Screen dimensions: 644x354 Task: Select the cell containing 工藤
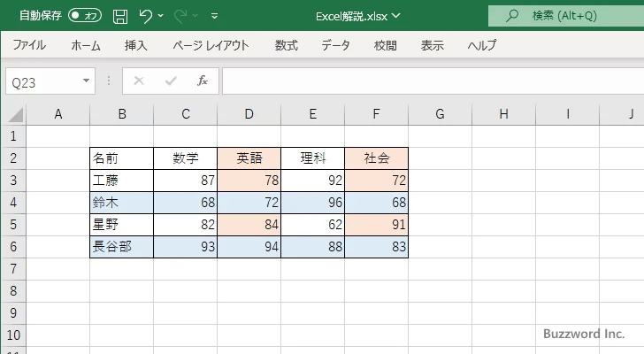coord(121,181)
